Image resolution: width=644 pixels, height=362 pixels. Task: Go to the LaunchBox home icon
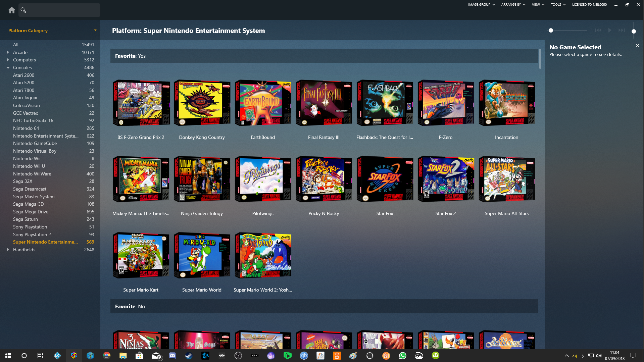(12, 10)
